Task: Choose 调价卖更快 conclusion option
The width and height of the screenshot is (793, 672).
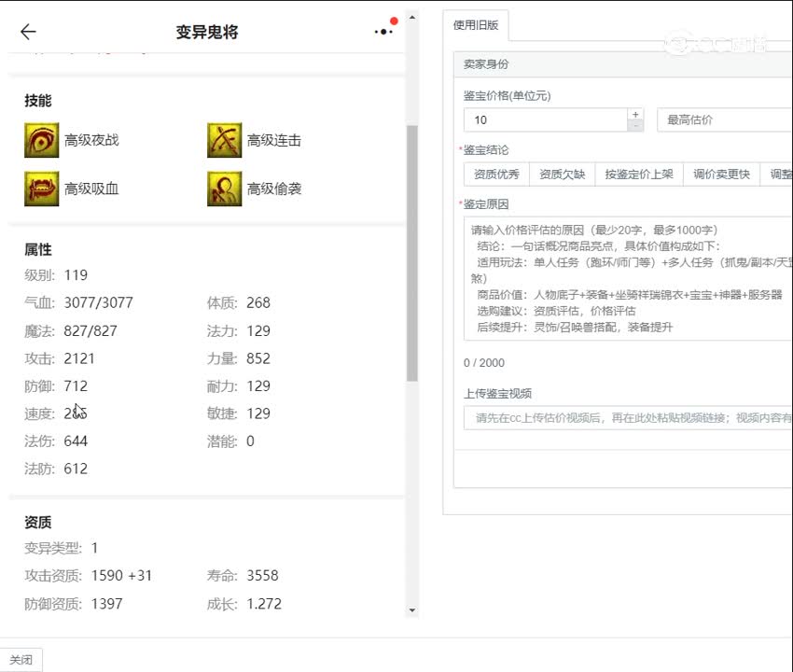Action: point(721,175)
